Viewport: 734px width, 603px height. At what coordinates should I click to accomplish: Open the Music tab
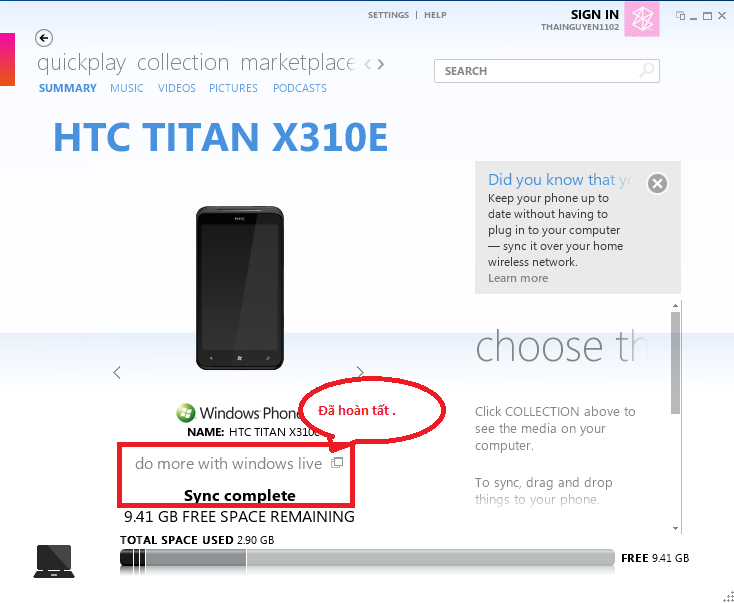(127, 88)
